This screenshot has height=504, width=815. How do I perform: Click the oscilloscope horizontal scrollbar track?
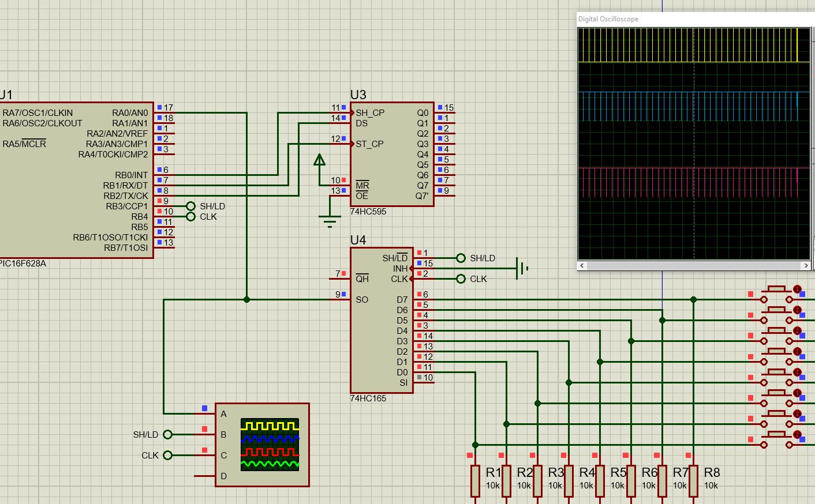[694, 265]
